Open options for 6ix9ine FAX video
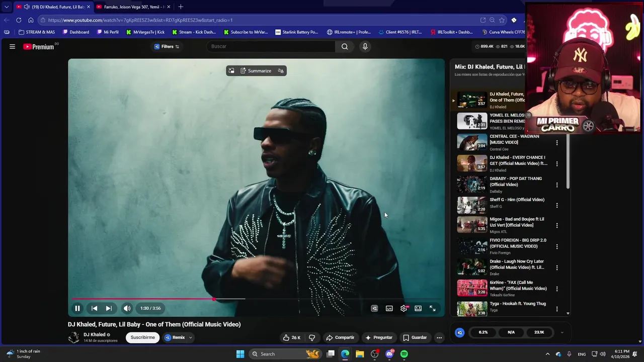 (557, 289)
